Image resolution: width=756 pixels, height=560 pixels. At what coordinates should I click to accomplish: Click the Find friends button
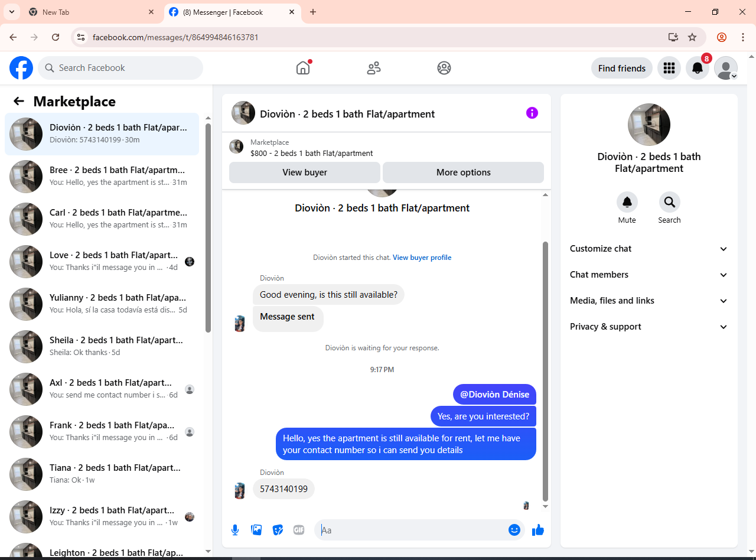[622, 68]
